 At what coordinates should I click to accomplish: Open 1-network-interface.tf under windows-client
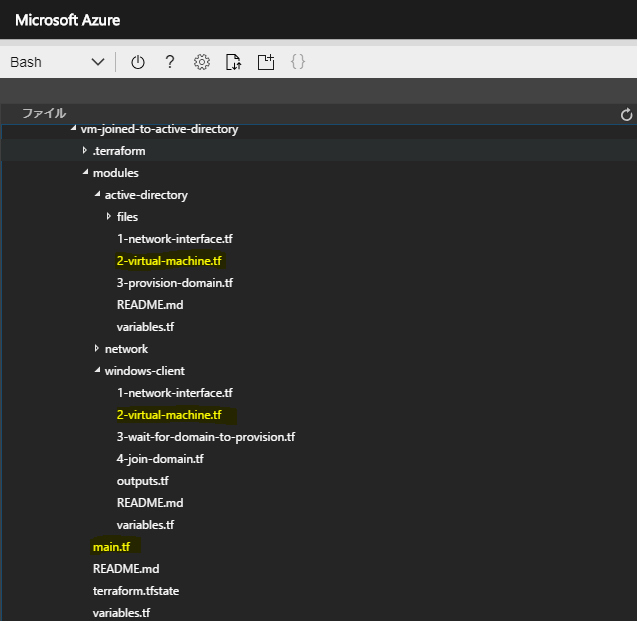[x=175, y=393]
